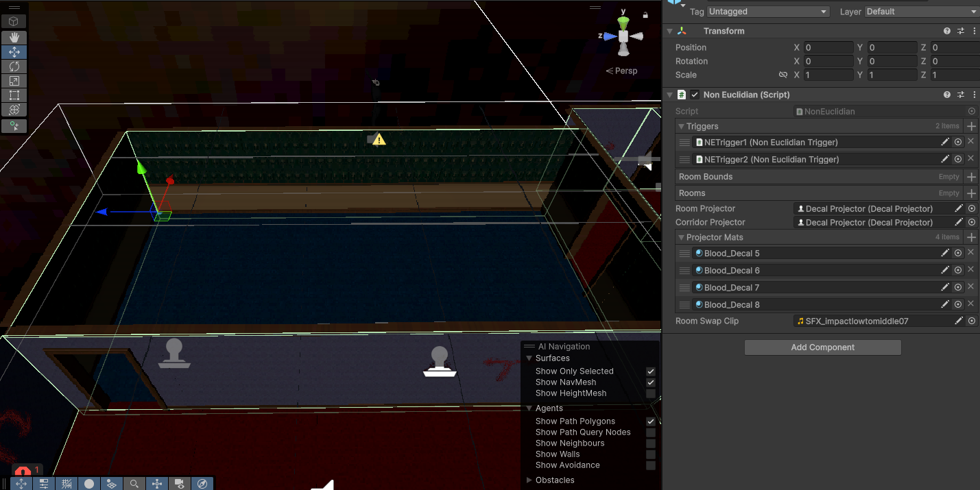Remove NETrigger2 from Triggers list
The height and width of the screenshot is (490, 980).
(x=970, y=159)
